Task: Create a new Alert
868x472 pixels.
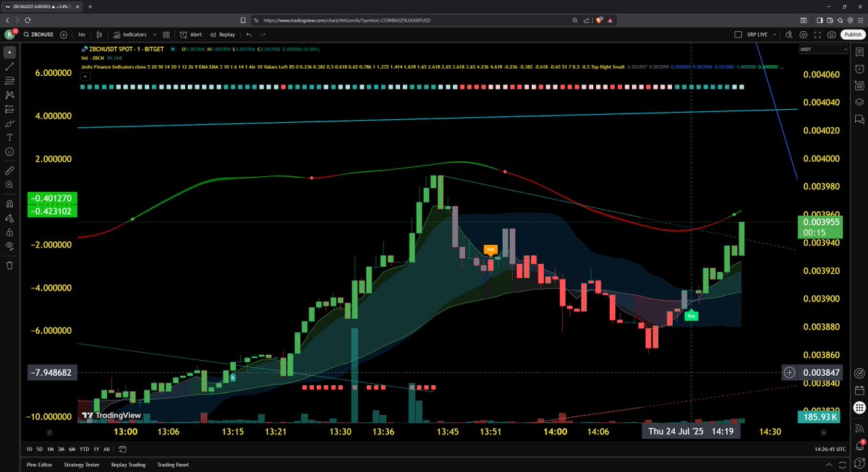Action: (192, 34)
